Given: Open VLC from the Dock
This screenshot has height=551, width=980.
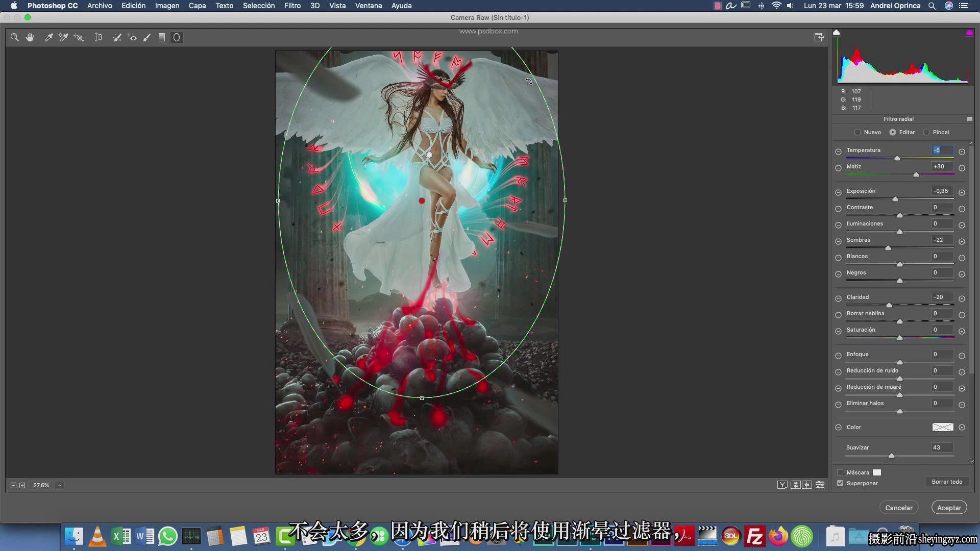Looking at the screenshot, I should (97, 536).
